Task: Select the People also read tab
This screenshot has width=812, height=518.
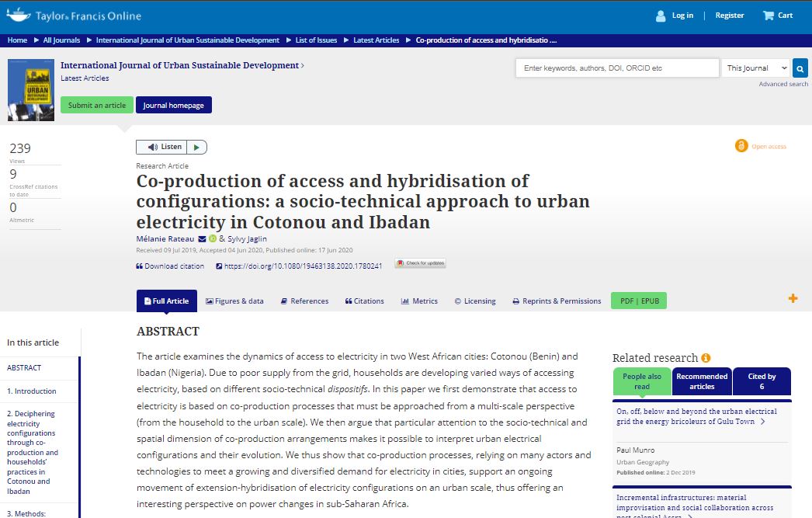Action: tap(642, 381)
